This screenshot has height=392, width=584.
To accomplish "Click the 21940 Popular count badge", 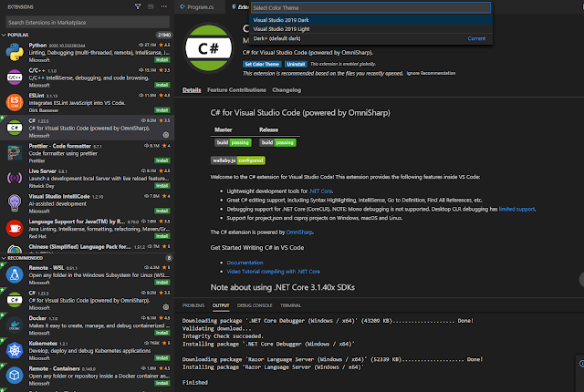I will [x=164, y=35].
